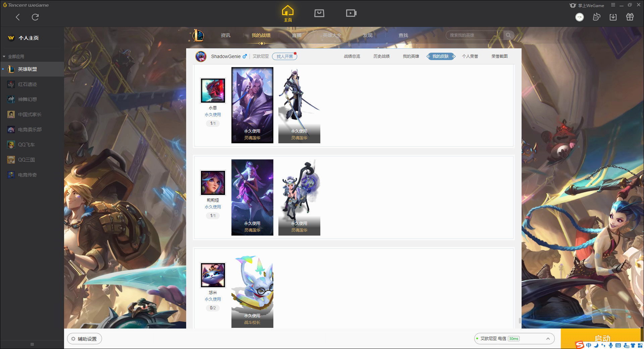The height and width of the screenshot is (349, 644).
Task: Select 英雄联盟 in the sidebar
Action: click(32, 69)
